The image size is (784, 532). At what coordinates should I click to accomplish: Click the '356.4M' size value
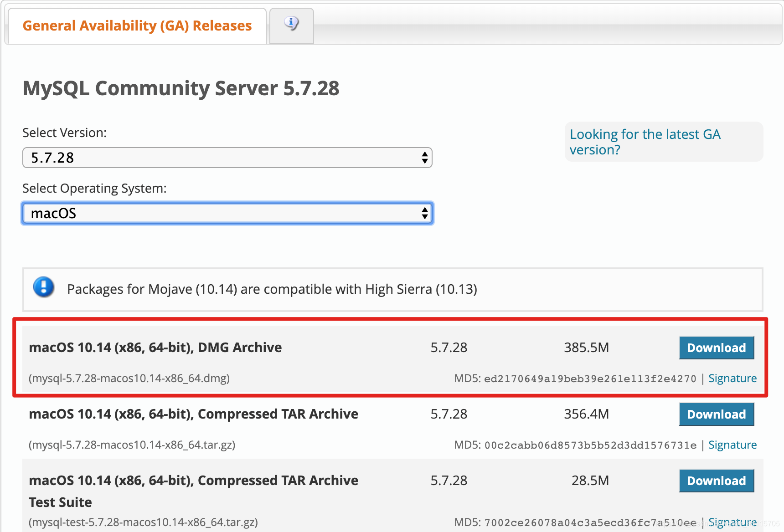pyautogui.click(x=587, y=414)
